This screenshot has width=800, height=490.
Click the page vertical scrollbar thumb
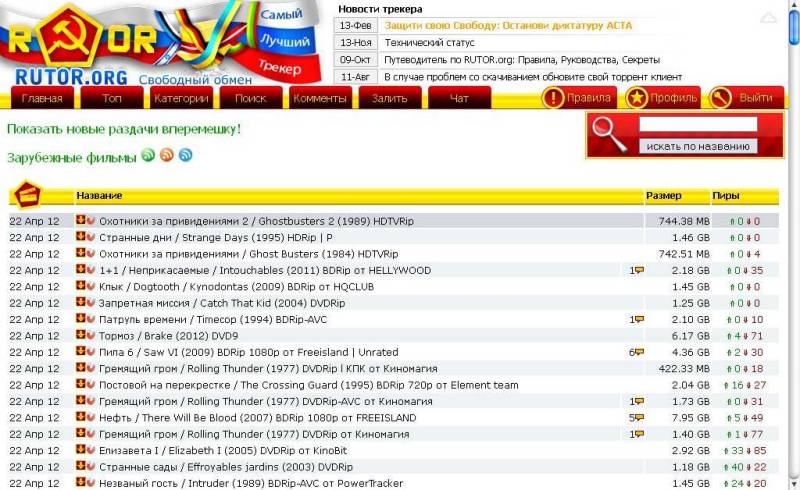point(793,27)
